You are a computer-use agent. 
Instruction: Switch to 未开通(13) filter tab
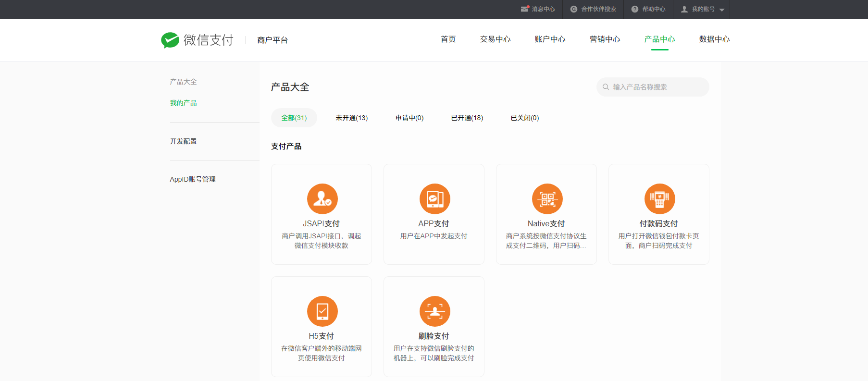[x=352, y=118]
